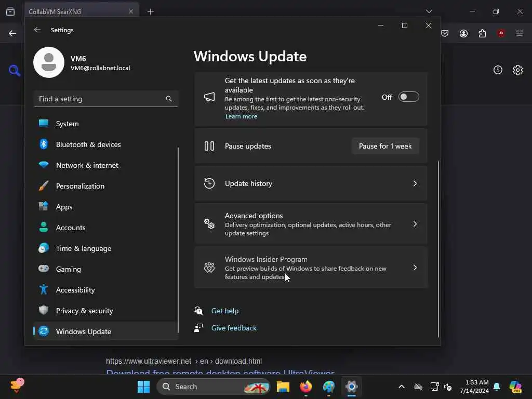
Task: Open the Firefox account icon
Action: (x=463, y=33)
